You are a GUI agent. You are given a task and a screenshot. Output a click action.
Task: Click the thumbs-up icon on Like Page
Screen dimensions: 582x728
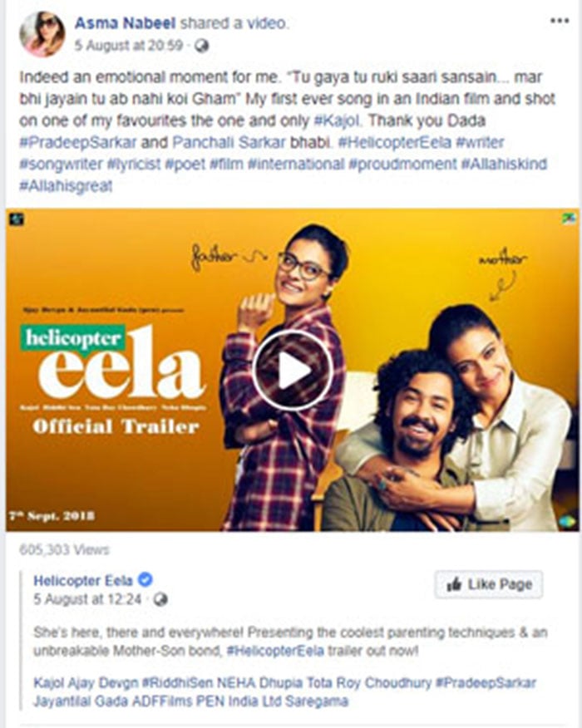(454, 584)
